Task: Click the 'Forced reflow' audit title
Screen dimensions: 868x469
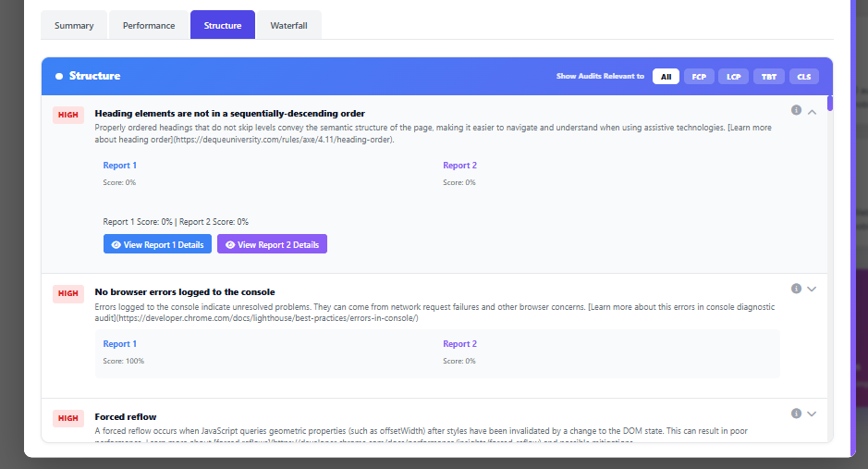Action: coord(126,417)
